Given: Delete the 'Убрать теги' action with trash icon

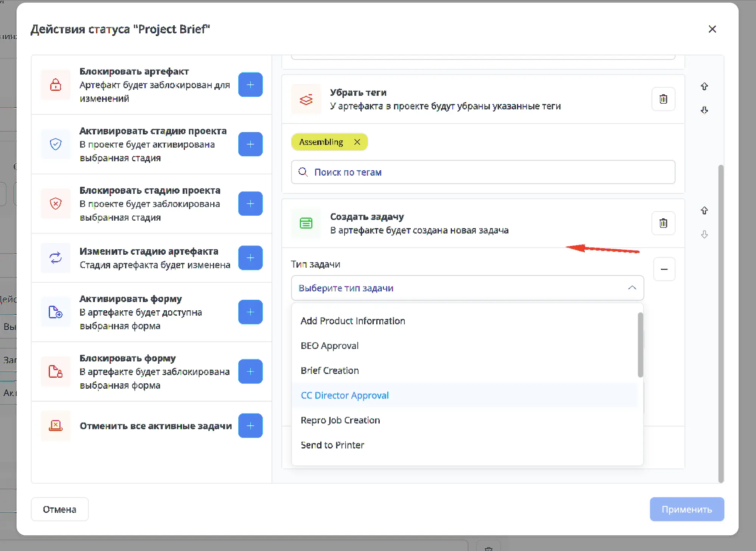Looking at the screenshot, I should [663, 99].
